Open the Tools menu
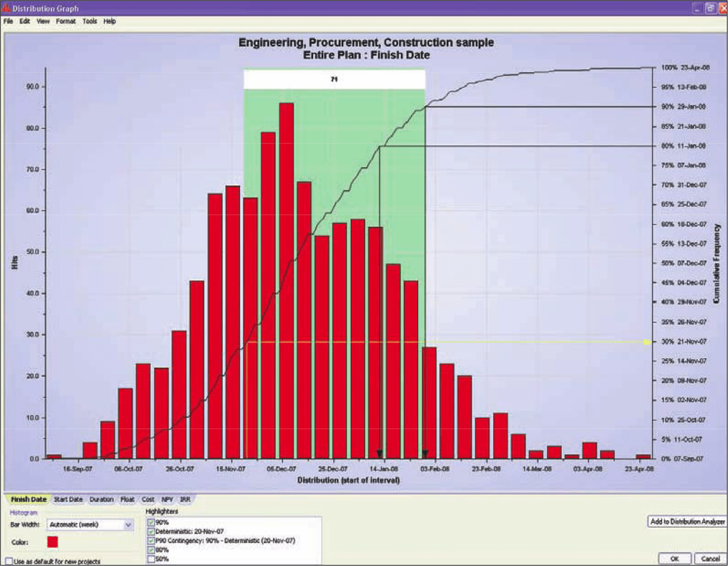The width and height of the screenshot is (728, 566). pyautogui.click(x=89, y=21)
